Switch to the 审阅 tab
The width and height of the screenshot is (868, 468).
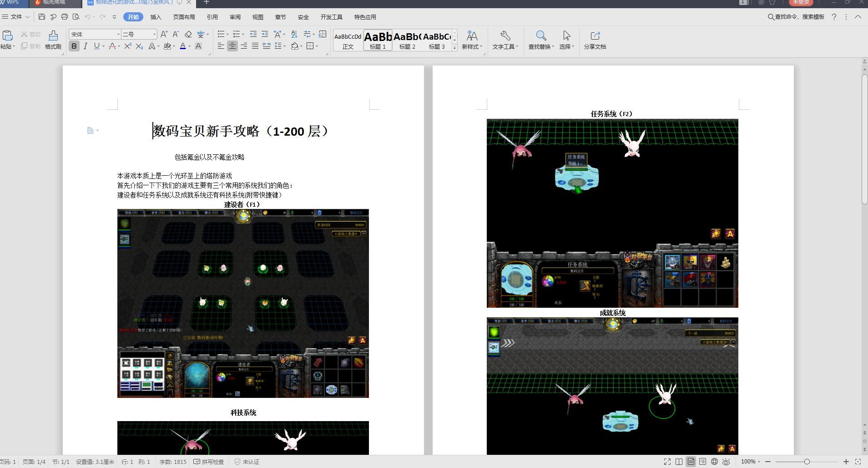(x=235, y=17)
